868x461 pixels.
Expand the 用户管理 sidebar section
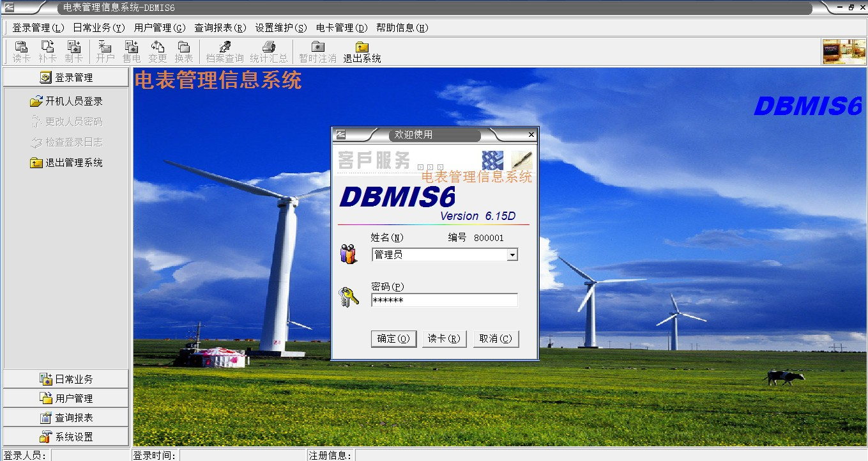(66, 398)
